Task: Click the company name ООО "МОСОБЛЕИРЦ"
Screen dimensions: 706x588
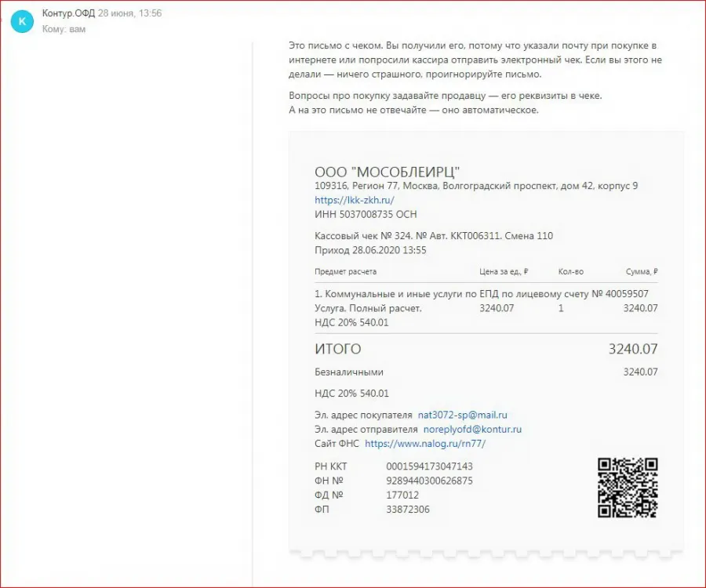Action: click(x=388, y=172)
